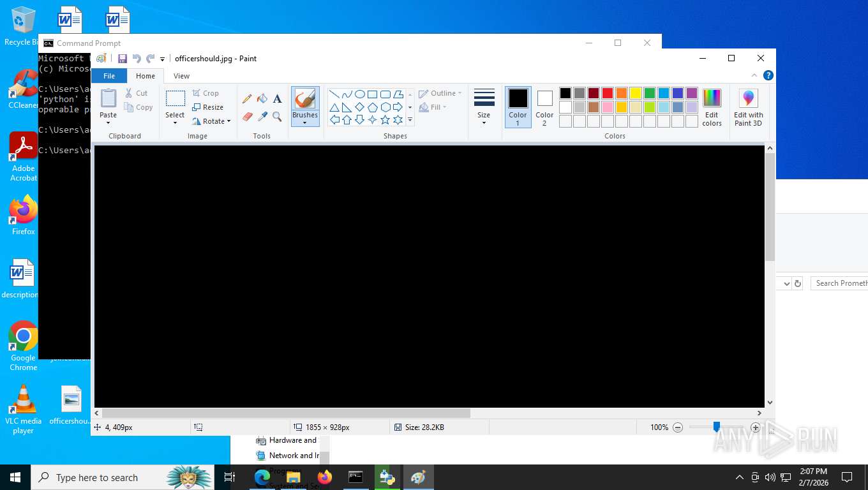Pick the Triangle shape
Screen dimensions: 868x490
[x=334, y=107]
